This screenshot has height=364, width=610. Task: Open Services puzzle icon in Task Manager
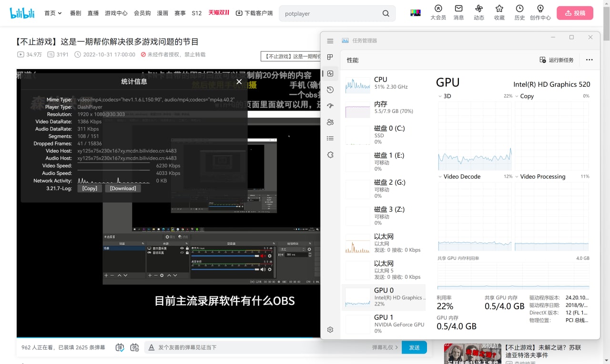330,155
